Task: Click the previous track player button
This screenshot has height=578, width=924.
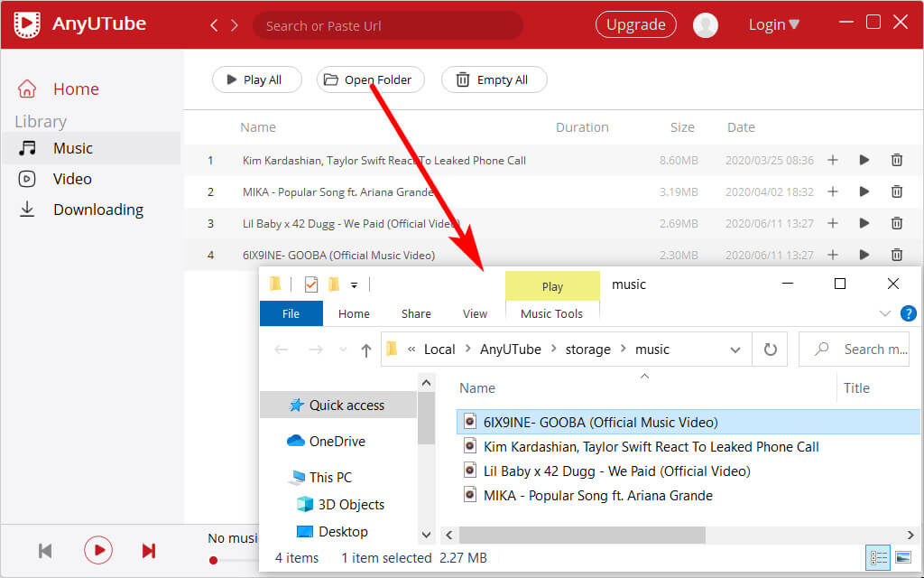Action: [x=45, y=551]
